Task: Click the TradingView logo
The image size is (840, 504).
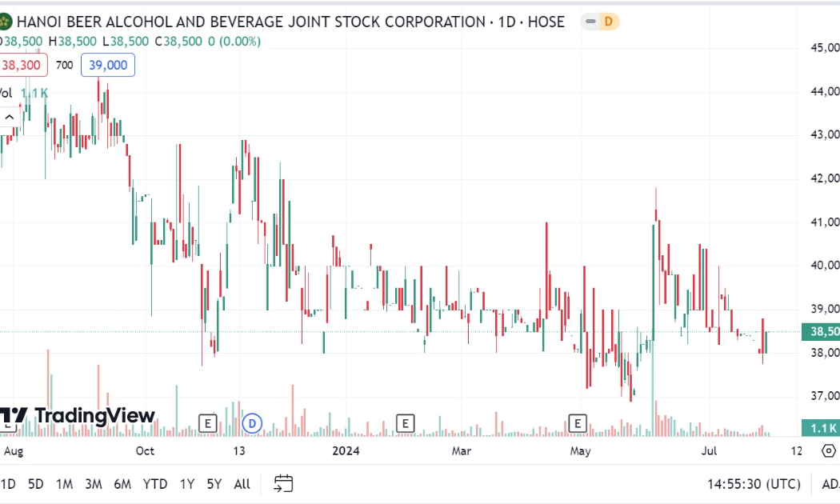Action: 78,416
